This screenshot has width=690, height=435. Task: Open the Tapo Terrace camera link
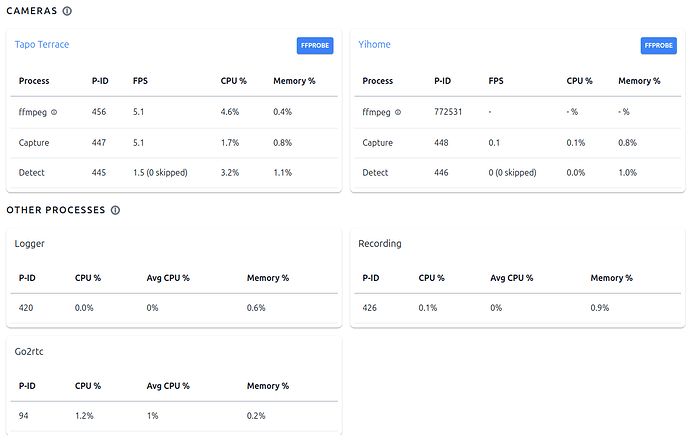(42, 44)
